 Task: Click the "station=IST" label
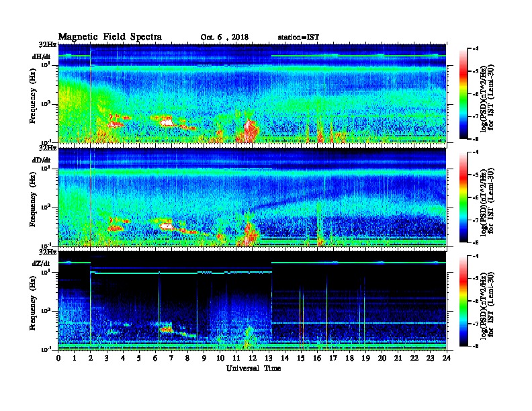(298, 38)
